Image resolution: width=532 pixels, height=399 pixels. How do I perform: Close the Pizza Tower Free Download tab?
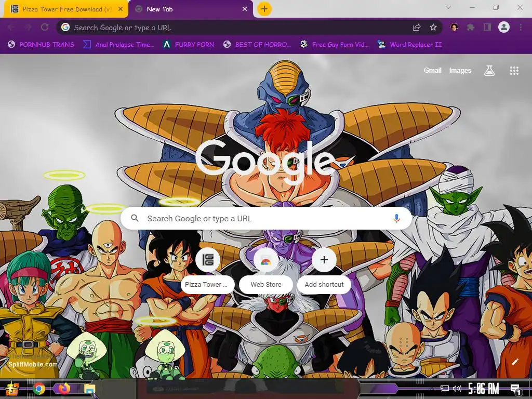click(121, 9)
